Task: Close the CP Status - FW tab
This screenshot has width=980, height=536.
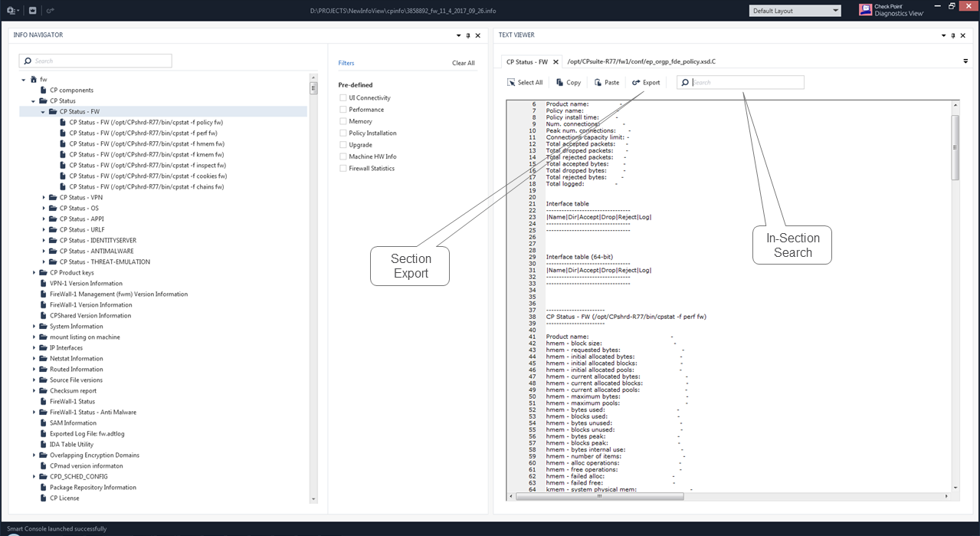Action: (556, 62)
